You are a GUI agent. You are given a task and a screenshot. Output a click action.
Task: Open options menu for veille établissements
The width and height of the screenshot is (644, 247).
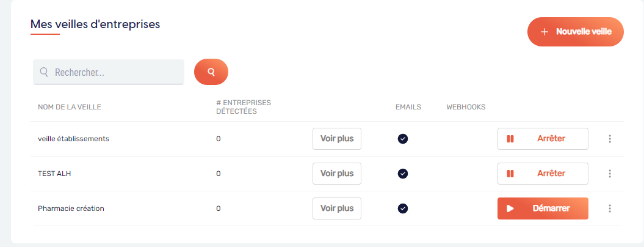pyautogui.click(x=609, y=139)
